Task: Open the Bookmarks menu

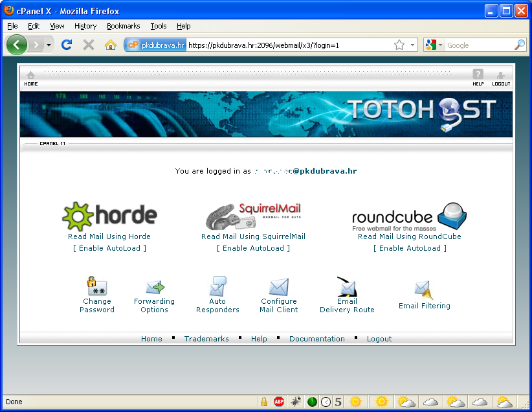Action: (123, 26)
